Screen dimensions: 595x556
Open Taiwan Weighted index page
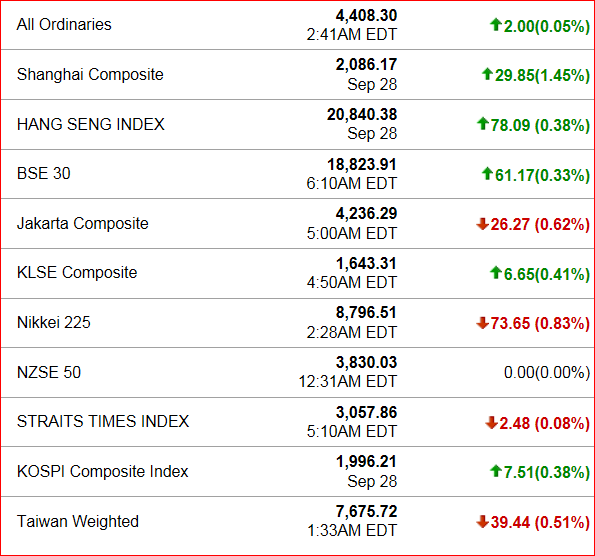click(x=78, y=521)
